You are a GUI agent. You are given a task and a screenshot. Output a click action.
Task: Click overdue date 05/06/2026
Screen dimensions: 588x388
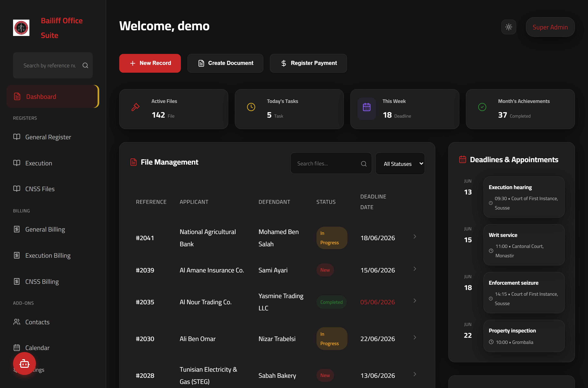pyautogui.click(x=378, y=302)
